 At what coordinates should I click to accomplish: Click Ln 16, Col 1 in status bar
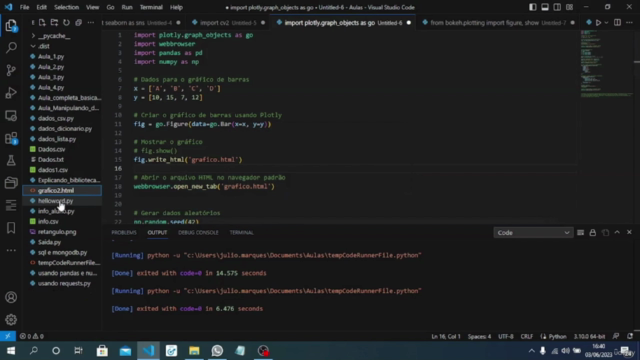coord(446,336)
